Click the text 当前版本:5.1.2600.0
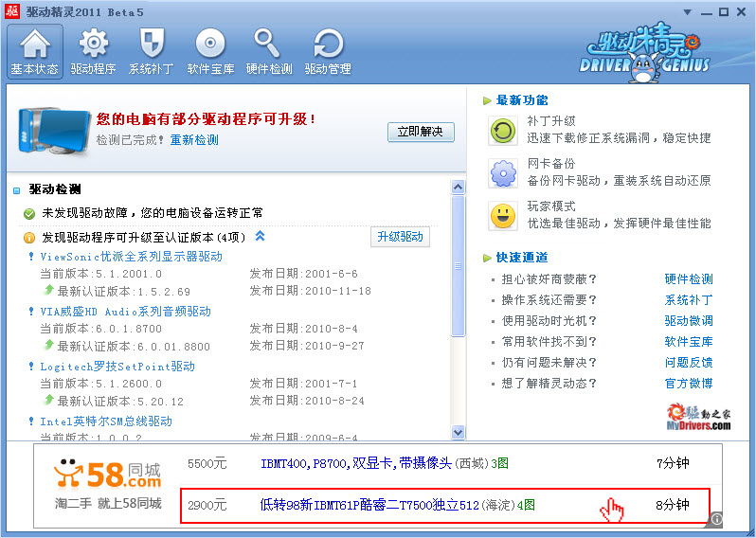756x538 pixels. click(100, 384)
